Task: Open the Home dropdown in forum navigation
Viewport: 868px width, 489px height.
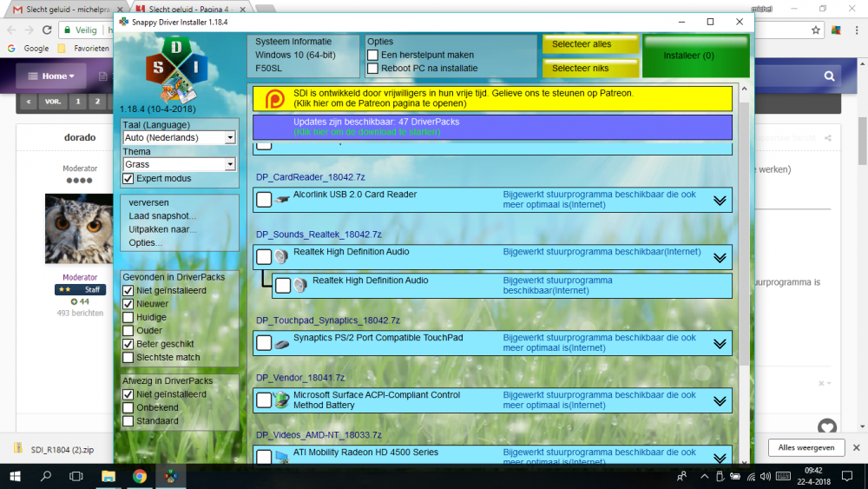Action: (51, 76)
